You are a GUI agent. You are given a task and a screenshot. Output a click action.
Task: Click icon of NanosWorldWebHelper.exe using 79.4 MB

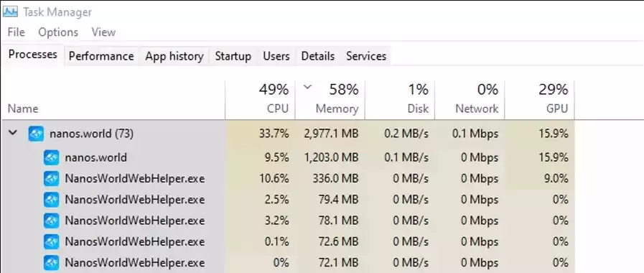[x=52, y=200]
